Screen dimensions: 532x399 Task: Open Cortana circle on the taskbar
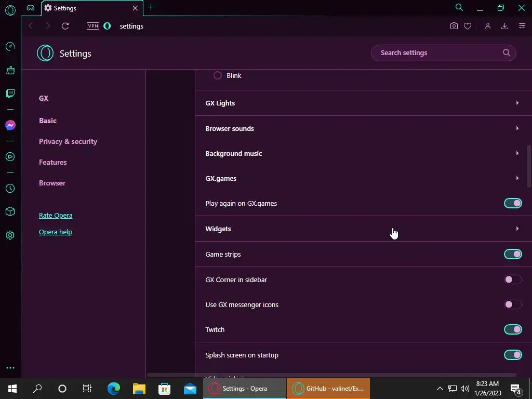[62, 389]
